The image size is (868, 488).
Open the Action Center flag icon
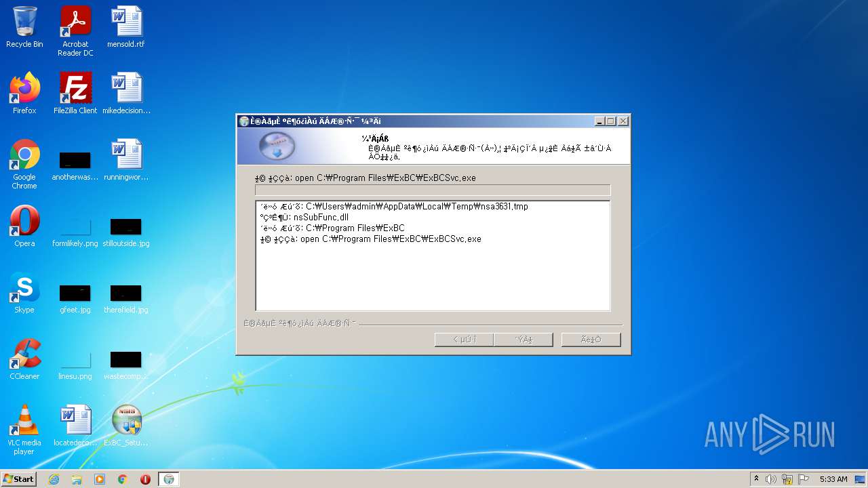[804, 479]
